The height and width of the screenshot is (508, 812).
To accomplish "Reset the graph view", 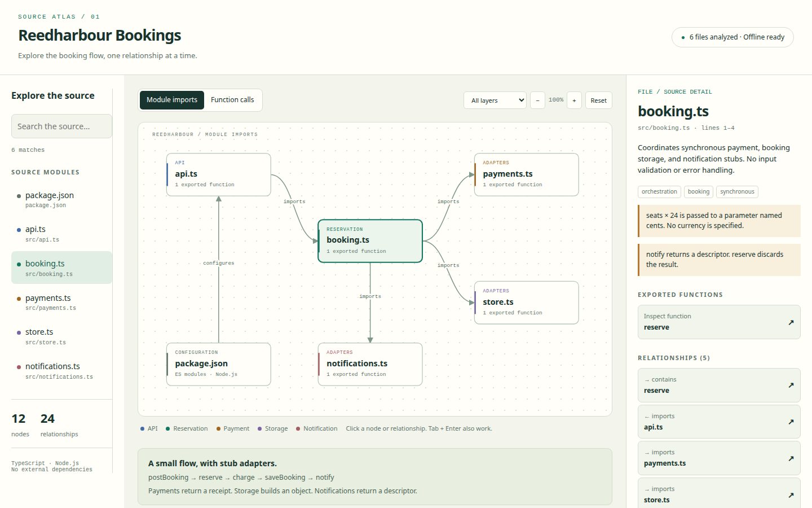I will click(598, 100).
